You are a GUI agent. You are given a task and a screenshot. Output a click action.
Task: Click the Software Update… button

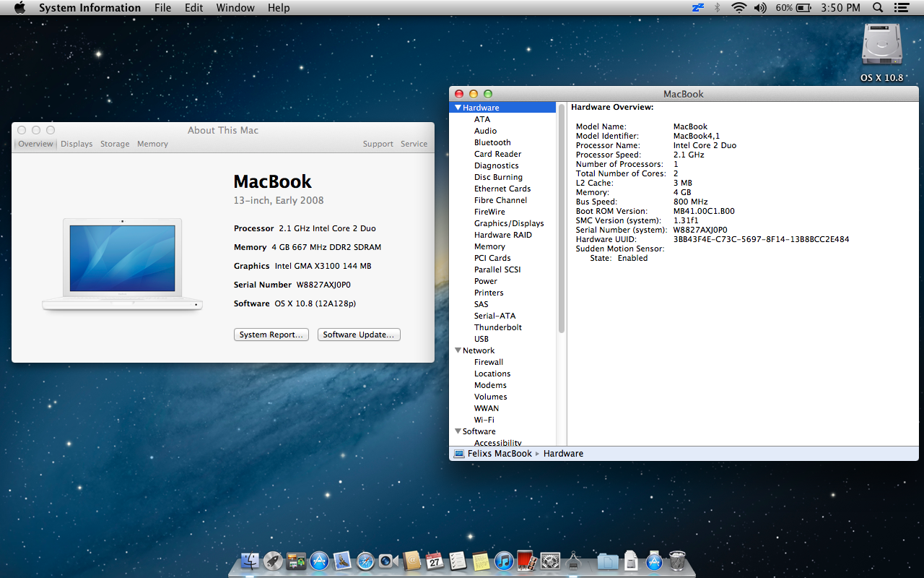coord(359,335)
